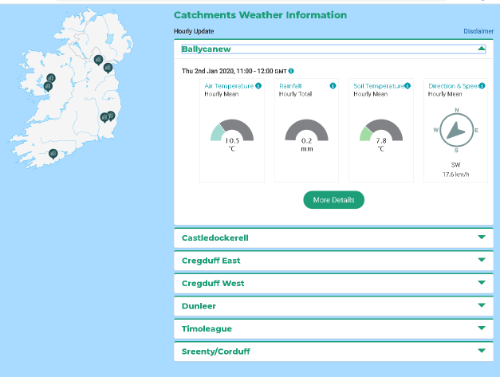Click the soil temperature gauge showing 7.8
500x377 pixels.
[x=381, y=130]
